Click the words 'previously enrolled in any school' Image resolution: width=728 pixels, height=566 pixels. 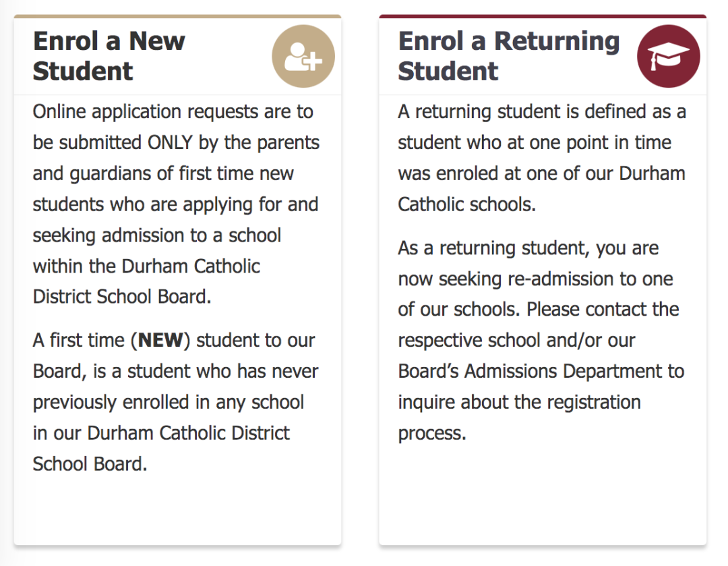[168, 403]
